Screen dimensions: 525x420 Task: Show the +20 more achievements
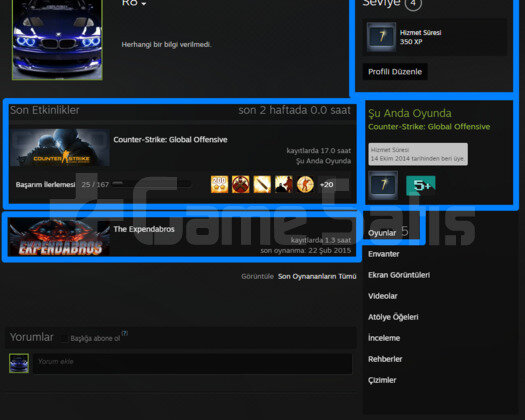point(326,185)
